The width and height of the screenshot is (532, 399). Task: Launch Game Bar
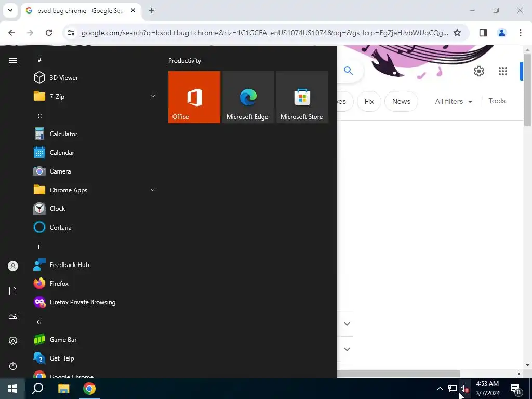pos(95,339)
